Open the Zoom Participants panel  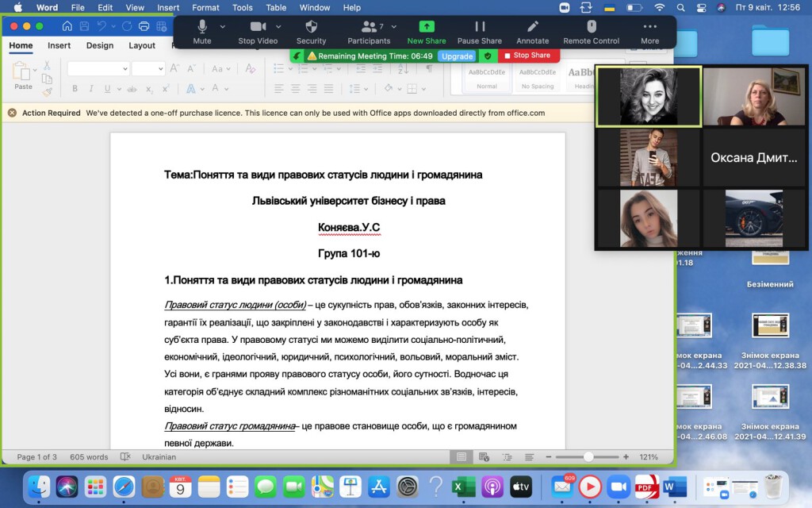click(x=368, y=32)
